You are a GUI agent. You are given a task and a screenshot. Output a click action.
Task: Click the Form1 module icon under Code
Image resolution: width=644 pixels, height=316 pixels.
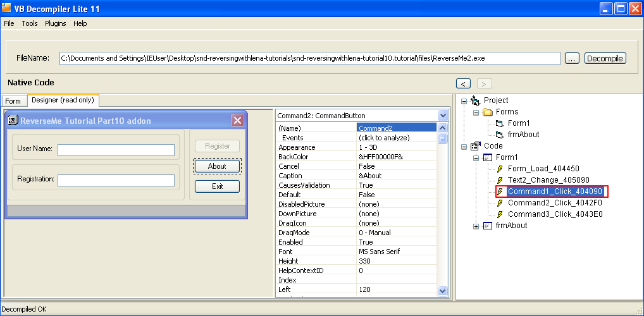[x=488, y=157]
